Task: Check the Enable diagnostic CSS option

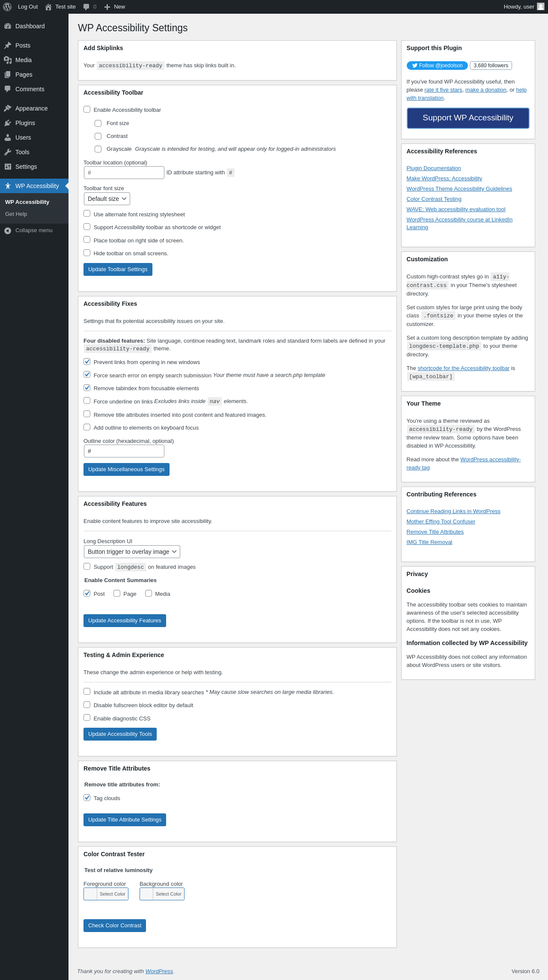Action: coord(87,718)
